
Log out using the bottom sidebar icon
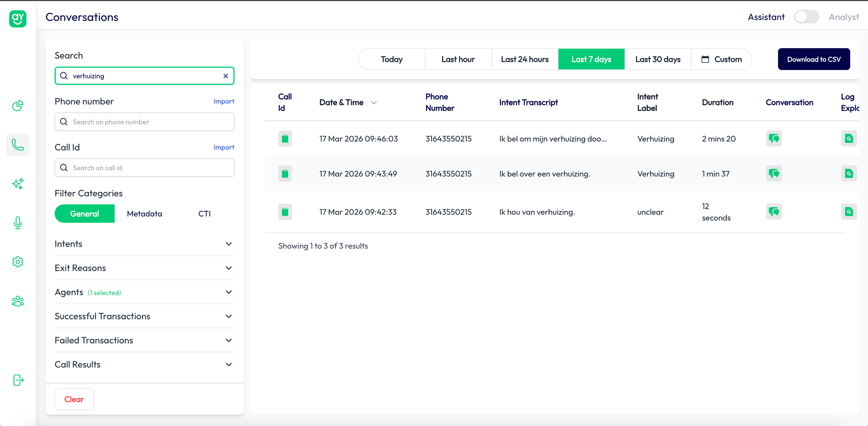coord(17,380)
